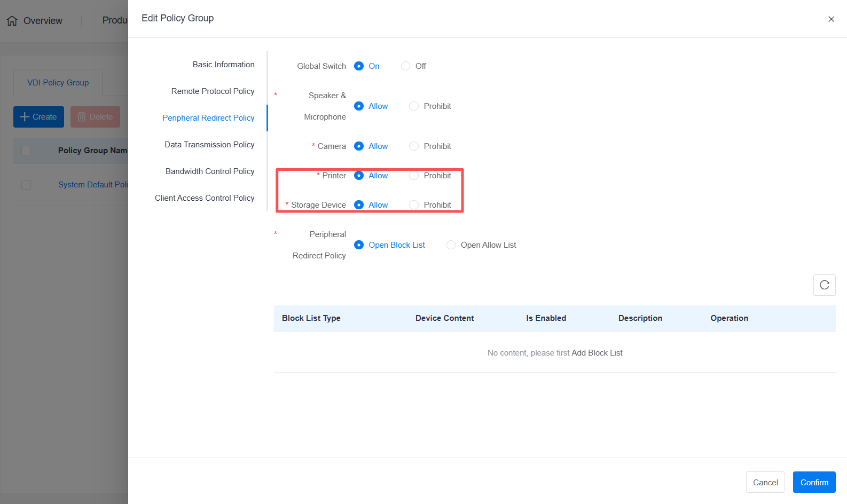Image resolution: width=847 pixels, height=504 pixels.
Task: Set Global Switch to Off
Action: click(x=406, y=66)
